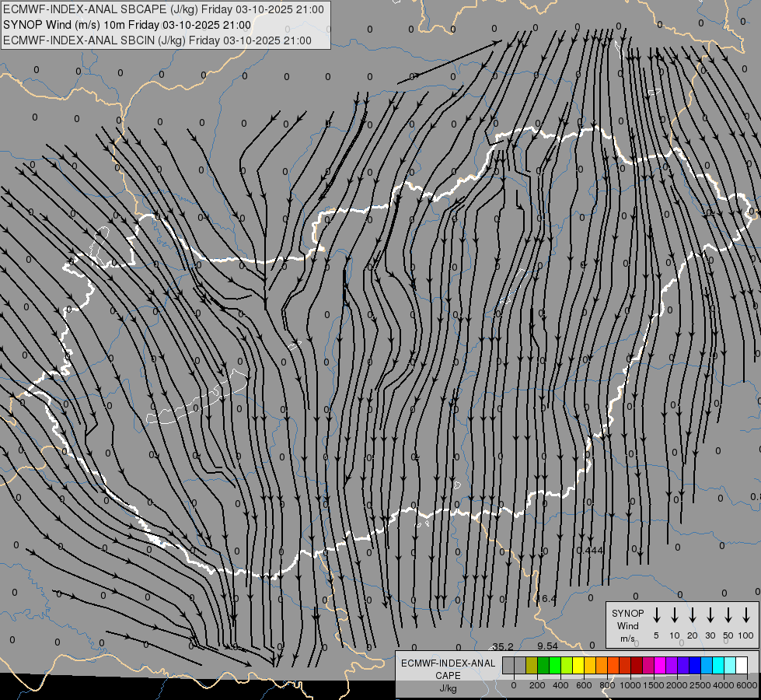This screenshot has height=700, width=761.
Task: Click the SYNOP Wind 10m header line
Action: point(127,25)
